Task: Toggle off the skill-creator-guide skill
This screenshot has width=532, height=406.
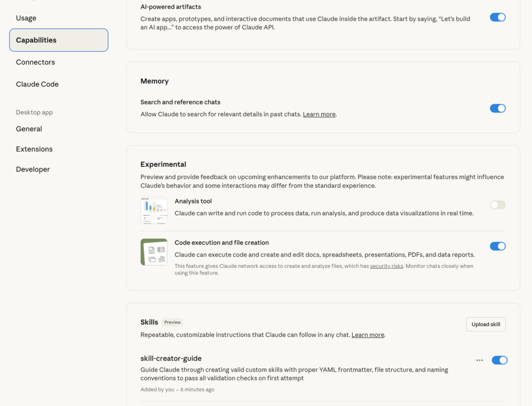Action: 499,360
